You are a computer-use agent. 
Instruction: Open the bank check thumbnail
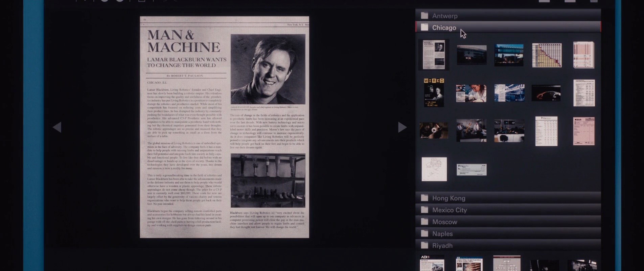click(471, 170)
